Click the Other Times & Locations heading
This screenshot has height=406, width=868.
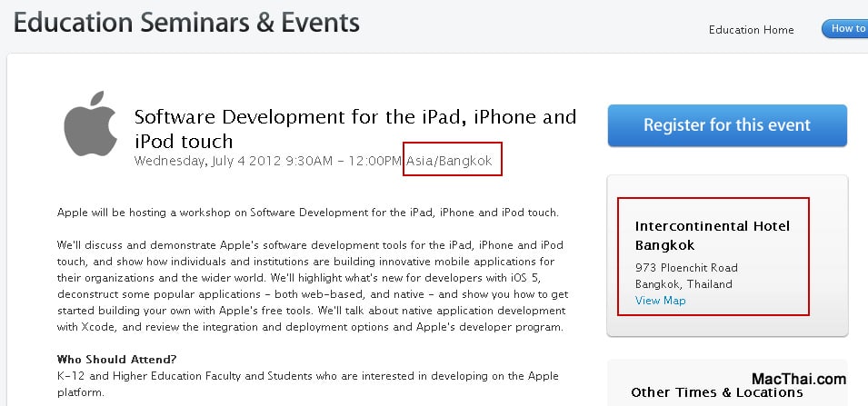[x=717, y=392]
